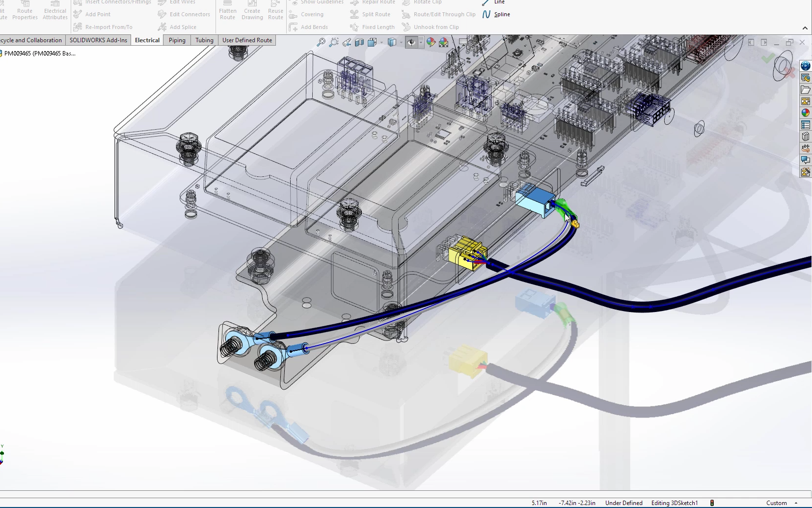Click the Flatten Route tool
812x508 pixels.
point(228,11)
